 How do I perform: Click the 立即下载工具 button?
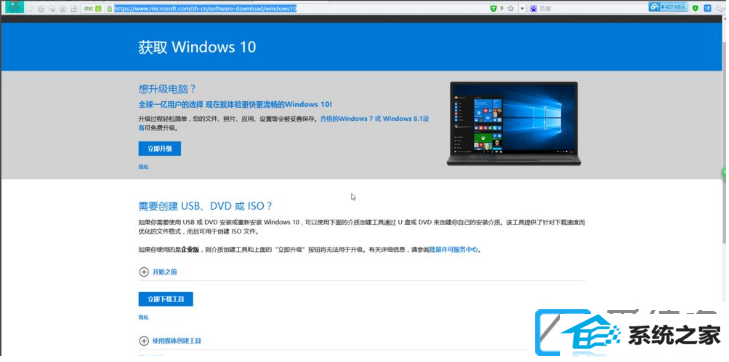(166, 299)
